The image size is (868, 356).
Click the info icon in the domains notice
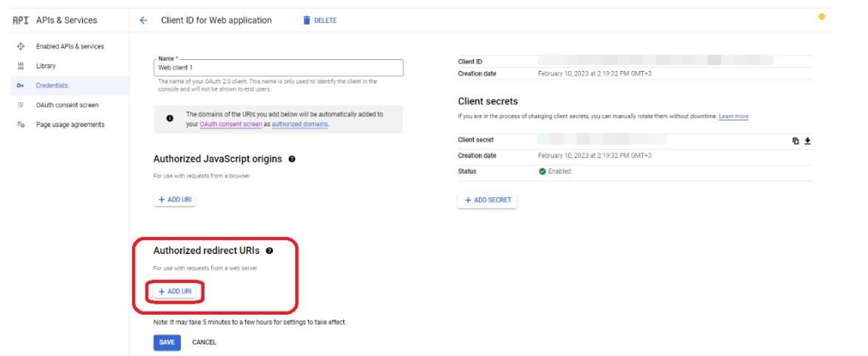click(170, 118)
